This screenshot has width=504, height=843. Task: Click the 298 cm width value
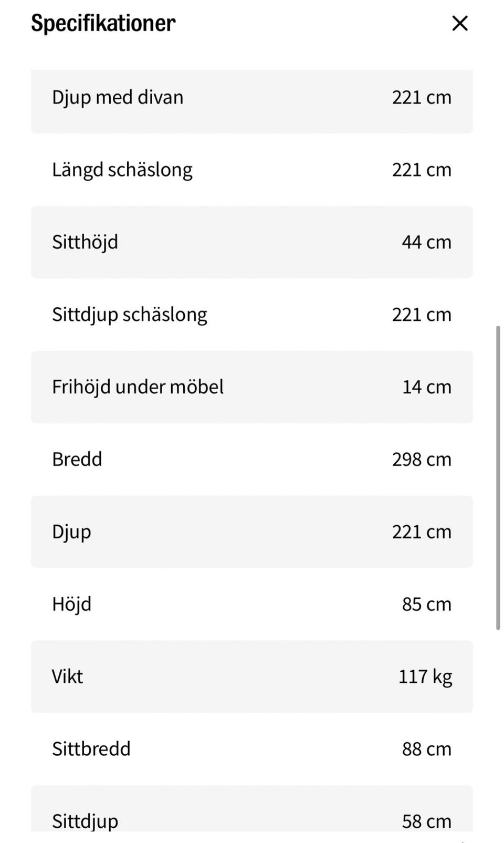click(x=422, y=460)
